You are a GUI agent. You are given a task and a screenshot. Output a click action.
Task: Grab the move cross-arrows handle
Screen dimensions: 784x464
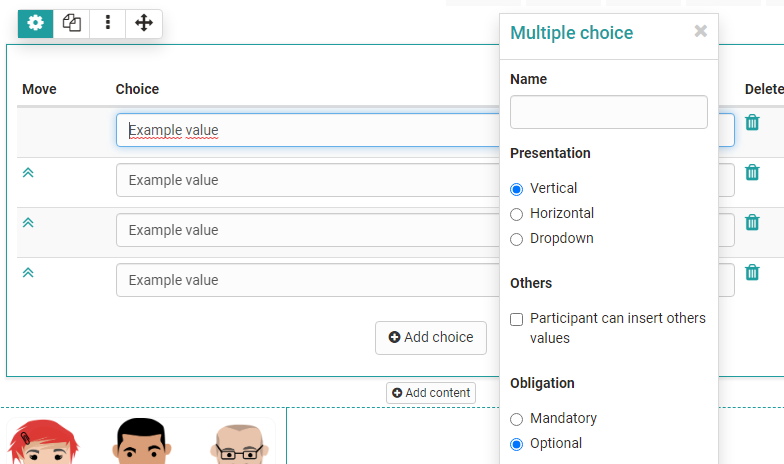(x=144, y=24)
